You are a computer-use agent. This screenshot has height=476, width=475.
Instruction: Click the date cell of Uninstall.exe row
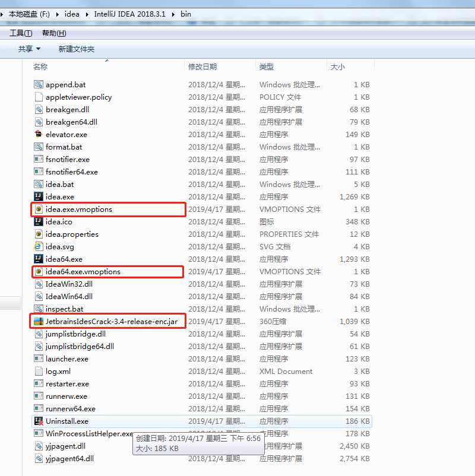click(217, 421)
